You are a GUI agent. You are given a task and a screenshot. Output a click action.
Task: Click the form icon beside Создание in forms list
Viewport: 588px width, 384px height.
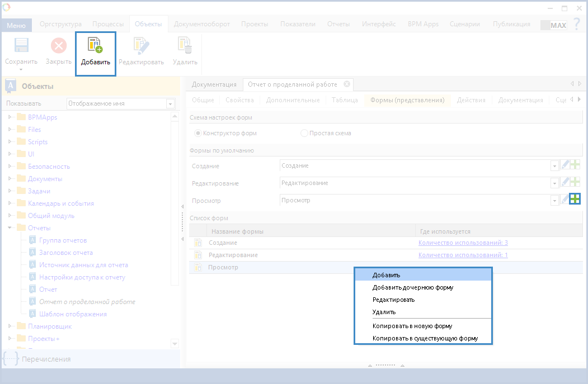pyautogui.click(x=198, y=243)
